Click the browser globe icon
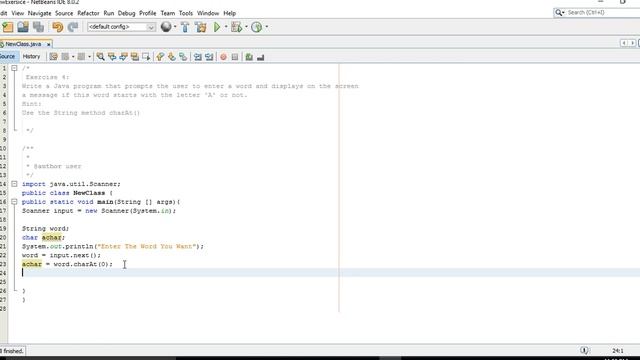 pos(166,27)
